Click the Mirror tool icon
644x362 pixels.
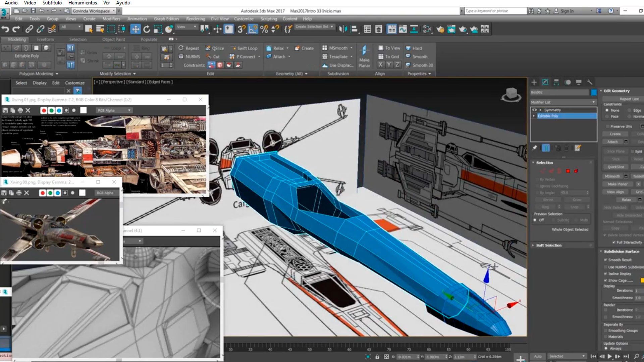(x=343, y=29)
